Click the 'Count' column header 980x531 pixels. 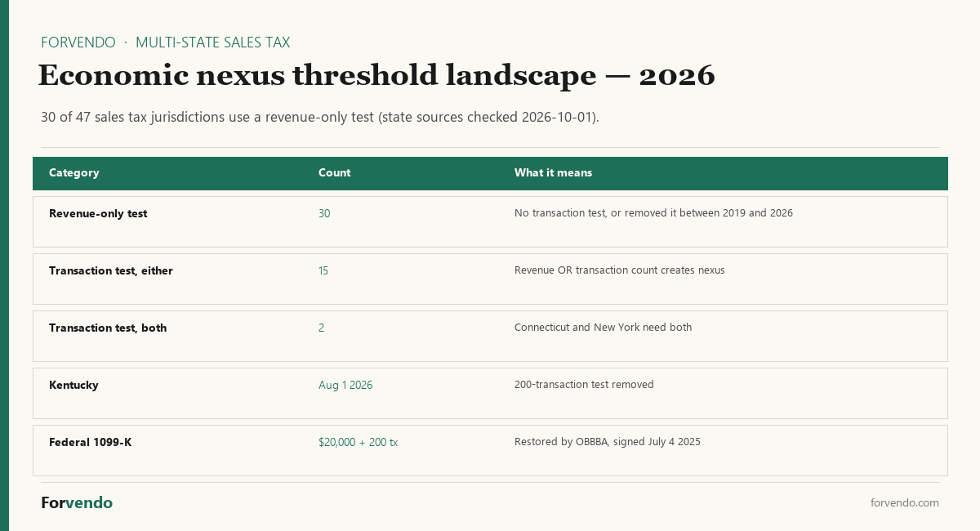(x=335, y=173)
